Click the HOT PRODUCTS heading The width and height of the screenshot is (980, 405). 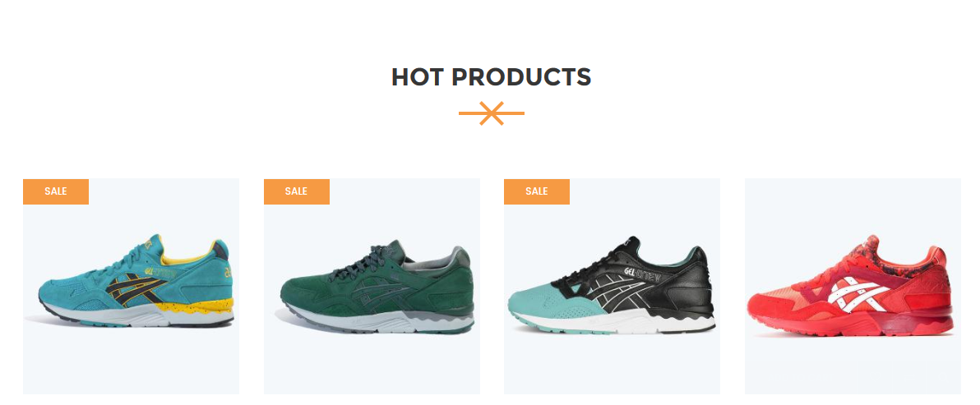tap(492, 76)
